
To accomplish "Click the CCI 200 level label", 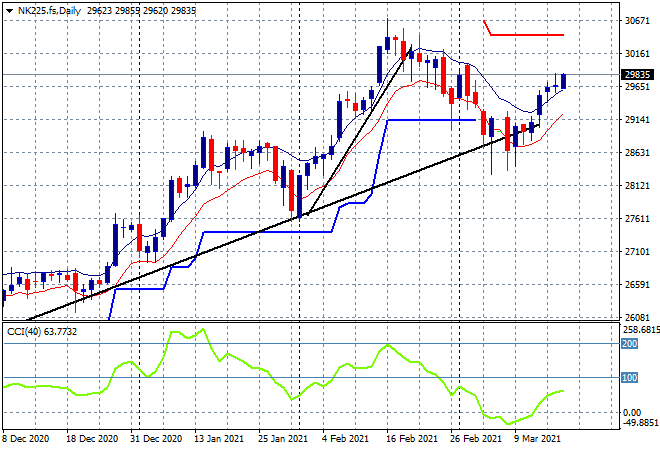I will [630, 344].
